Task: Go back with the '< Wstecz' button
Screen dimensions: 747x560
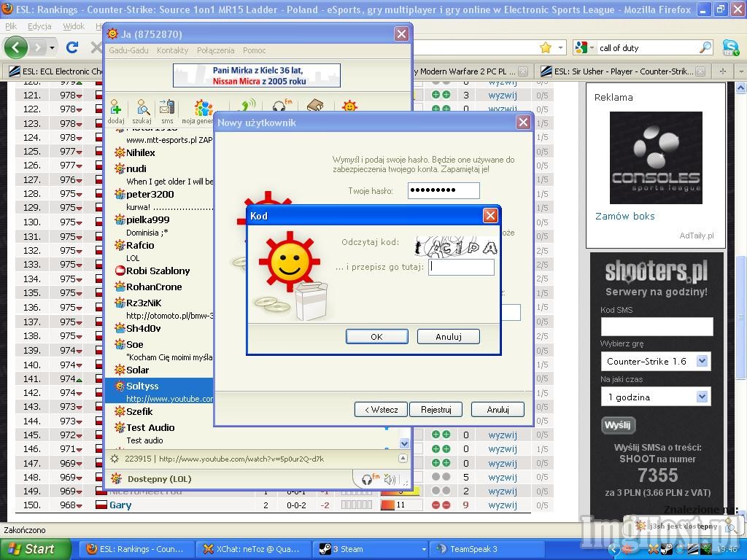Action: coord(381,410)
